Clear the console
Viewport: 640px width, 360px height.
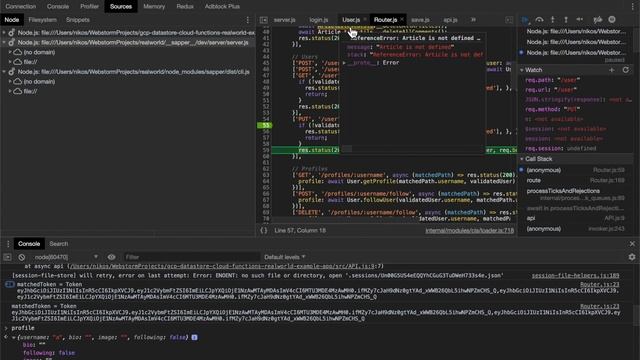pyautogui.click(x=22, y=257)
